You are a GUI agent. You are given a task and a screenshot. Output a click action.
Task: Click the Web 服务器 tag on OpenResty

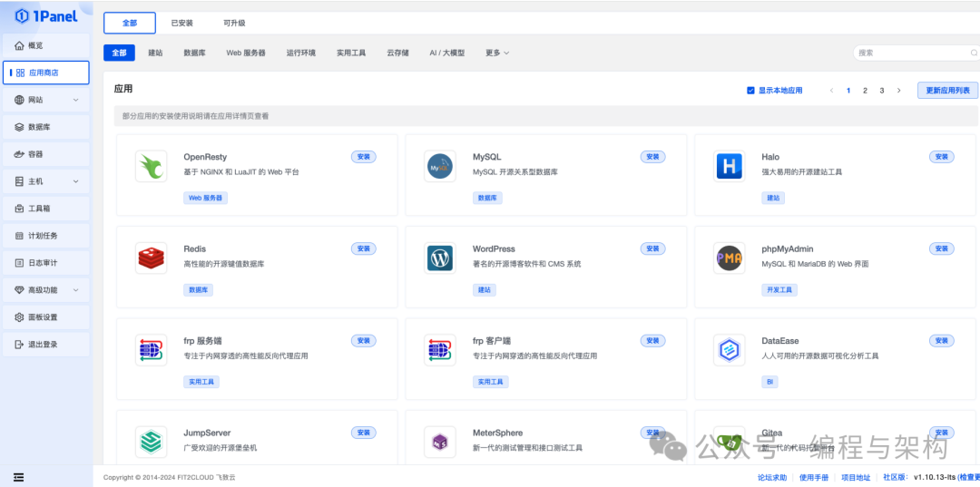point(206,198)
